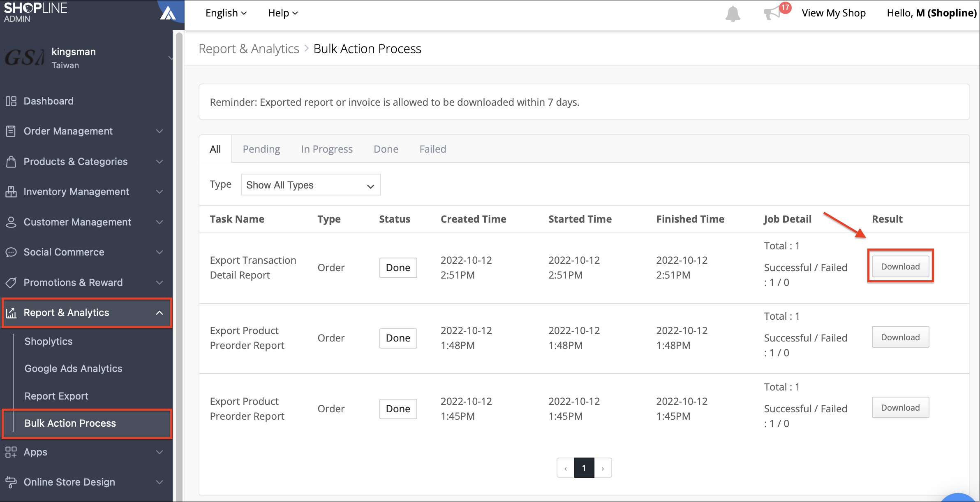The width and height of the screenshot is (980, 502).
Task: Expand Order Management chevron
Action: tap(159, 131)
